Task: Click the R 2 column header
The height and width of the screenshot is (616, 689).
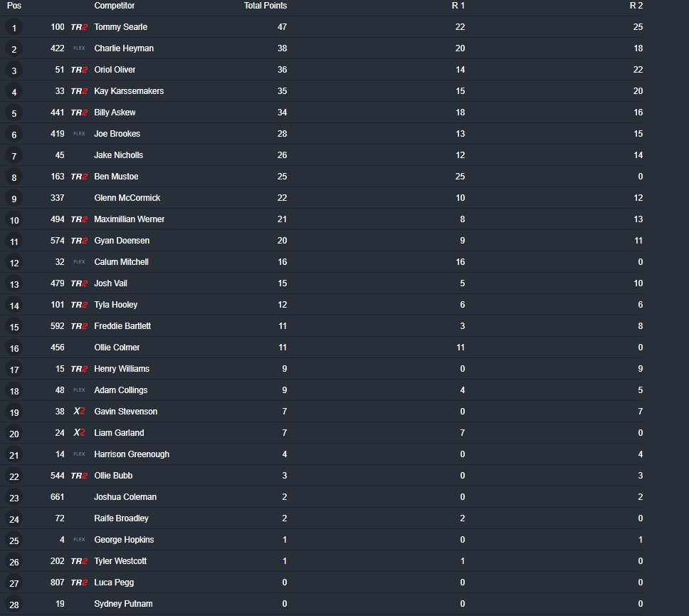Action: (x=636, y=6)
